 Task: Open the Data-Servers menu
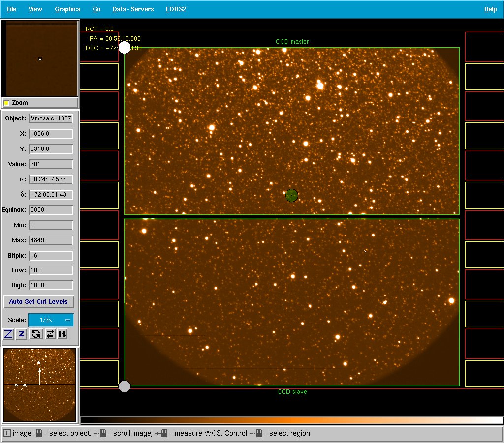tap(133, 9)
